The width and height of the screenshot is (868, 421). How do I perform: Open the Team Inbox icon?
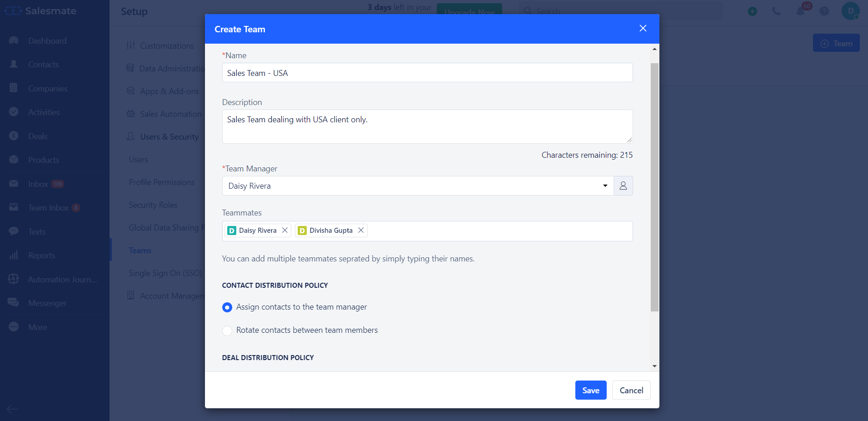[x=14, y=207]
